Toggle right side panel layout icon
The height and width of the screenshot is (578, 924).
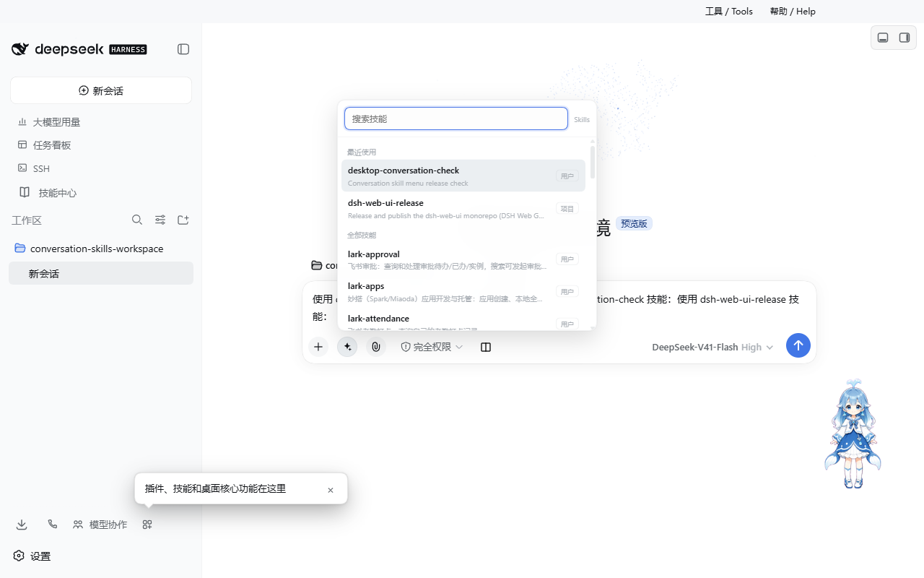point(904,38)
